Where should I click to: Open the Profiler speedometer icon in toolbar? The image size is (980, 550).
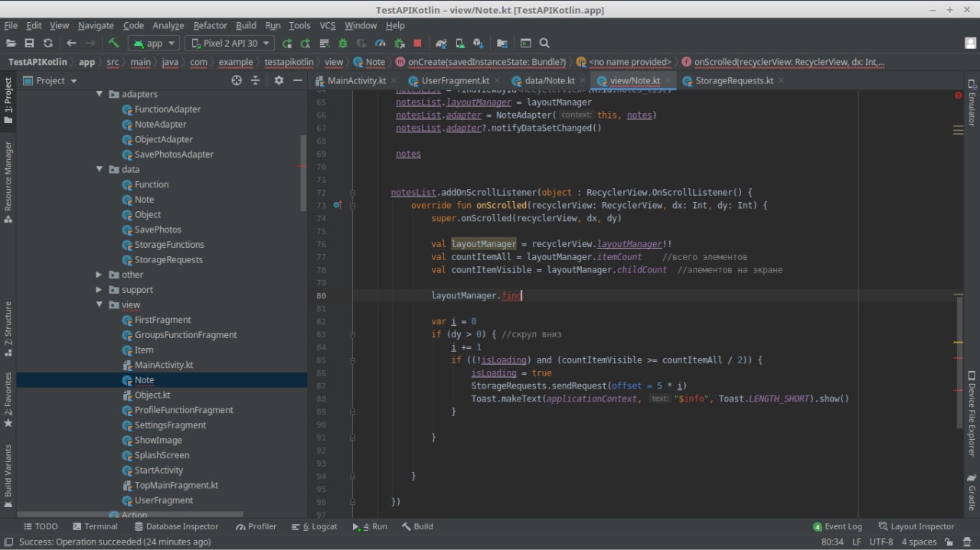click(x=380, y=44)
